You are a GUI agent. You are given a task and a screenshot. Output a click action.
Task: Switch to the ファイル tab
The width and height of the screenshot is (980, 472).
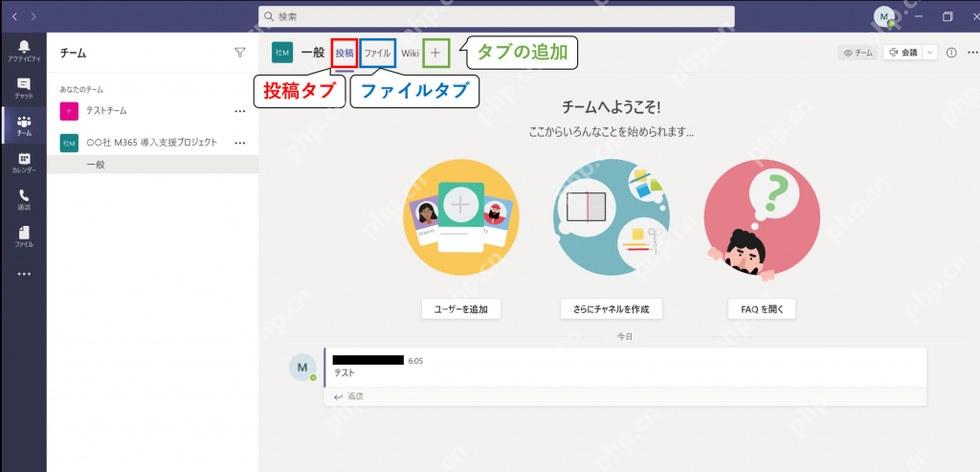pos(378,53)
